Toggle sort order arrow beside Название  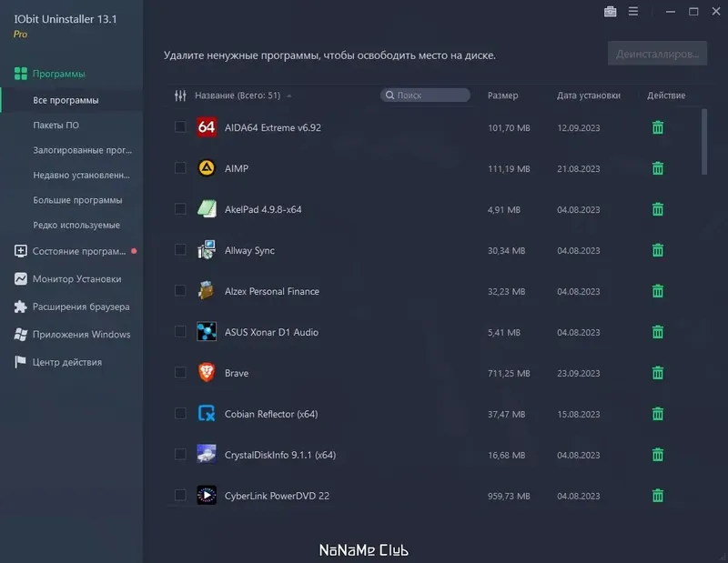[x=288, y=95]
